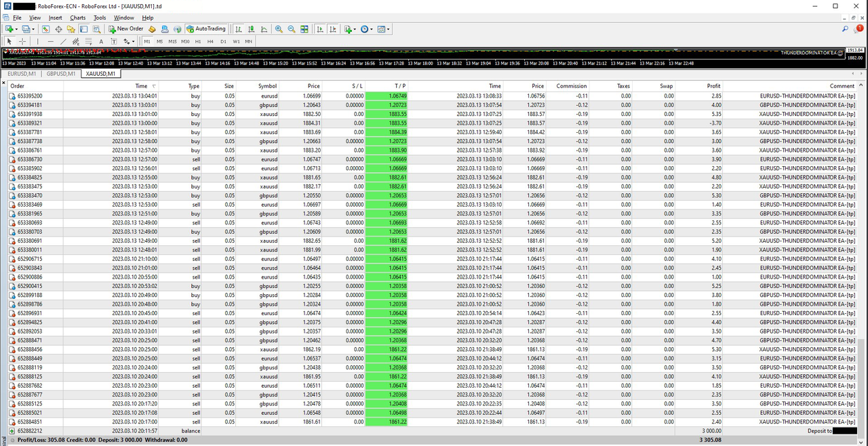Open the Profiles tool

pos(26,29)
